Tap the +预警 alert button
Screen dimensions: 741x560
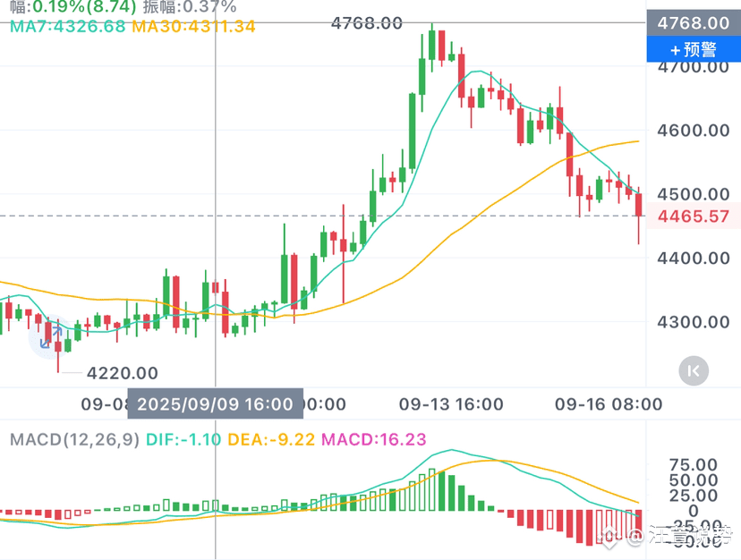tap(694, 48)
